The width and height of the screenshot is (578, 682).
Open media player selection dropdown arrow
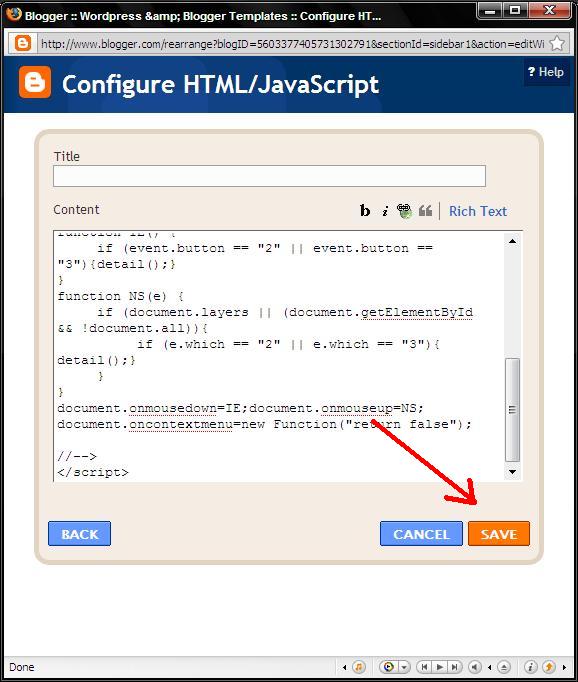(x=404, y=667)
